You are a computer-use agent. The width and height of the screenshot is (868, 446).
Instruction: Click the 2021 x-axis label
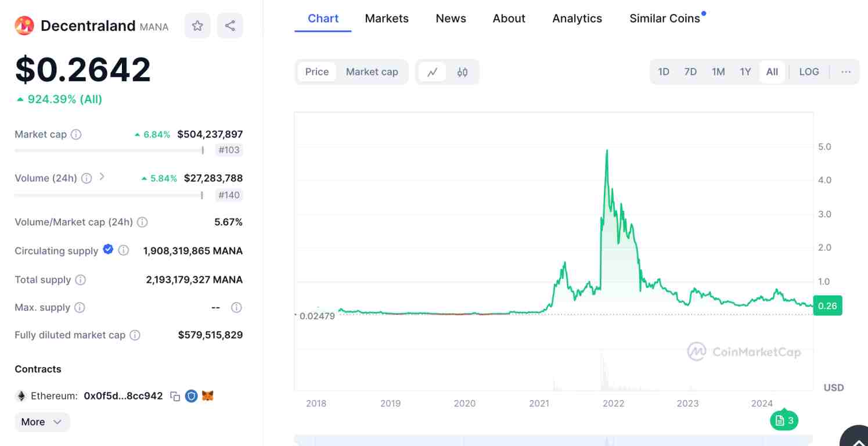pyautogui.click(x=539, y=403)
